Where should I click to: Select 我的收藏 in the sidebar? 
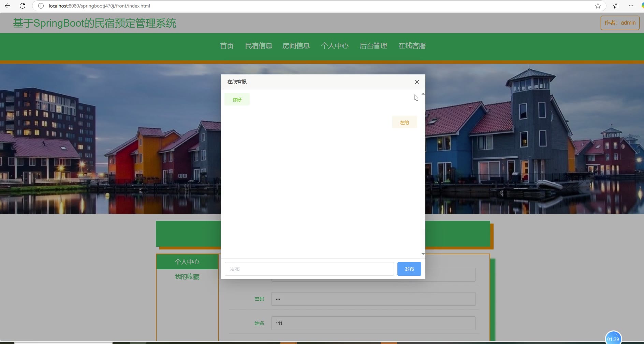pos(187,277)
